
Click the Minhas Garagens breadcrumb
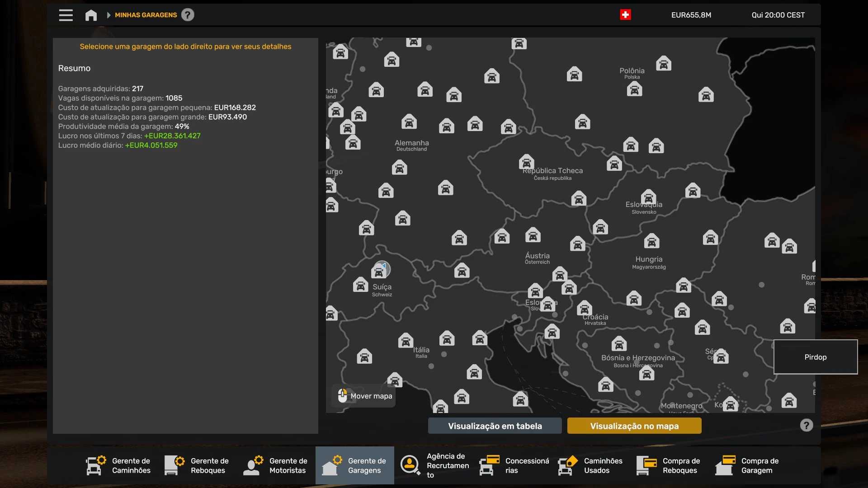pyautogui.click(x=146, y=15)
